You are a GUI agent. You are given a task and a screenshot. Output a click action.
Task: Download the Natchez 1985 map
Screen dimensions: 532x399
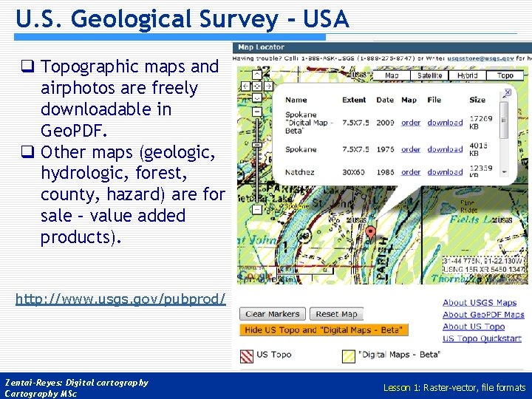(x=445, y=172)
